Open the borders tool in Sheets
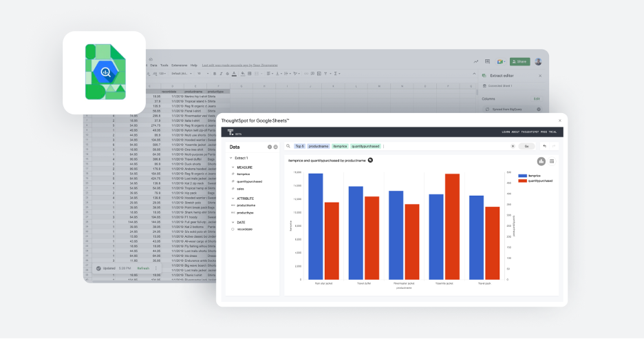This screenshot has width=644, height=339. (249, 74)
